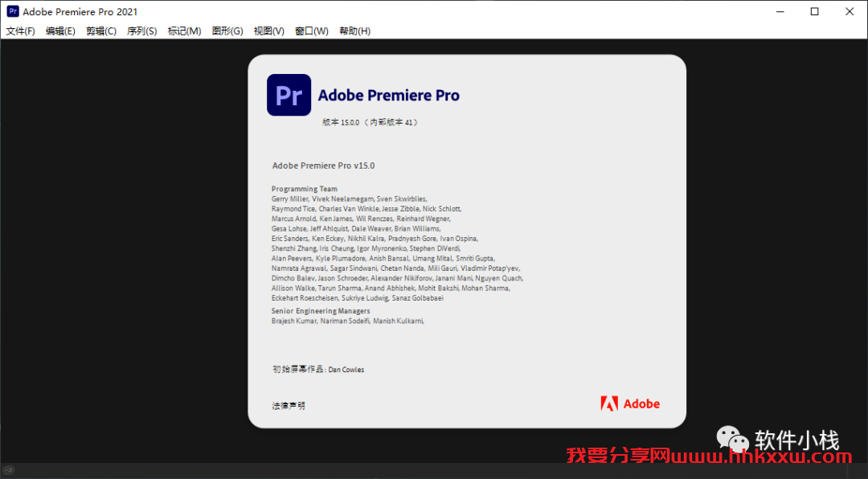
Task: Open the 窗口(W) menu
Action: coord(312,31)
